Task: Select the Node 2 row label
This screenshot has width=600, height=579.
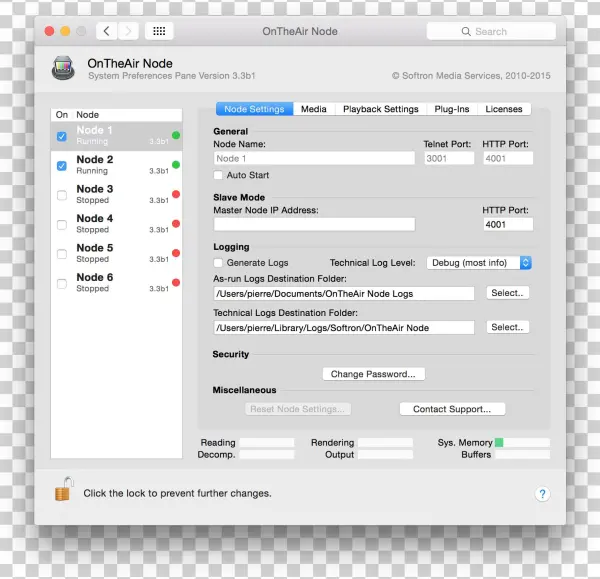Action: [95, 159]
